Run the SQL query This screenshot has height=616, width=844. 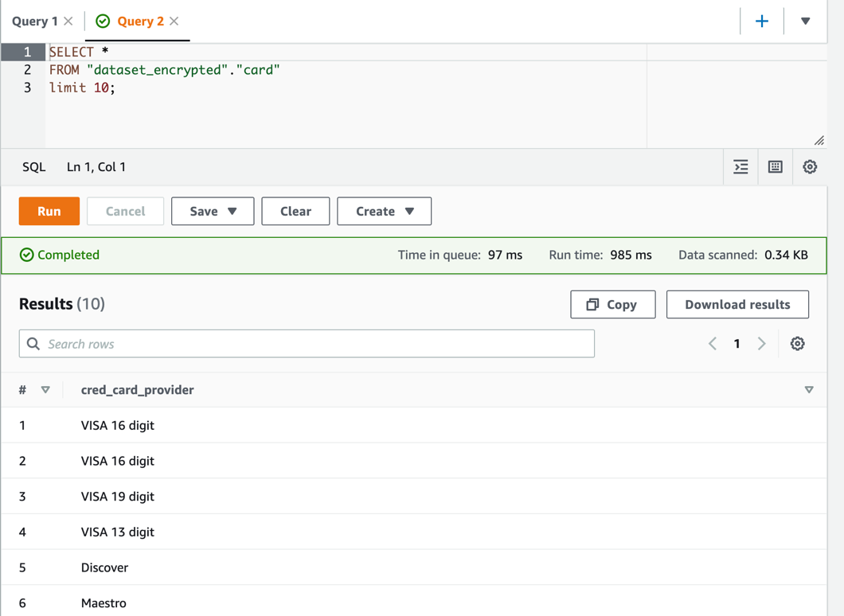pyautogui.click(x=49, y=211)
